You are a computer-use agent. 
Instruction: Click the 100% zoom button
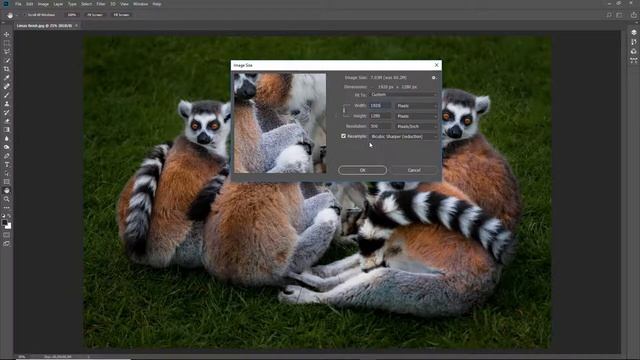point(72,15)
